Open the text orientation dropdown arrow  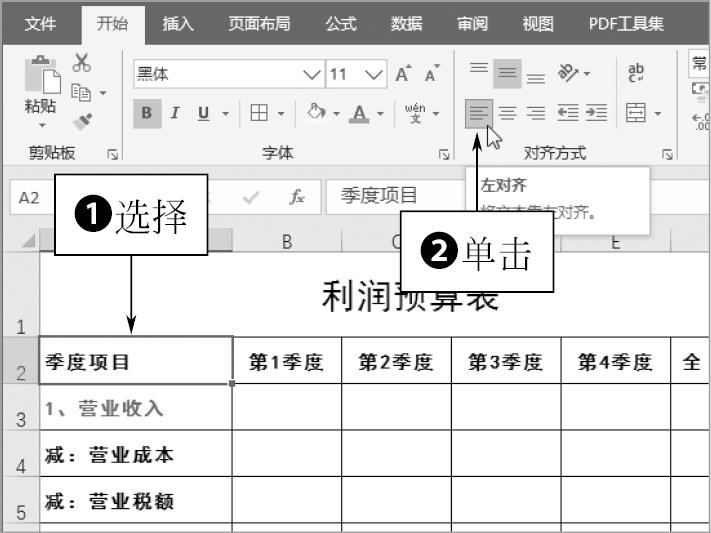click(587, 73)
